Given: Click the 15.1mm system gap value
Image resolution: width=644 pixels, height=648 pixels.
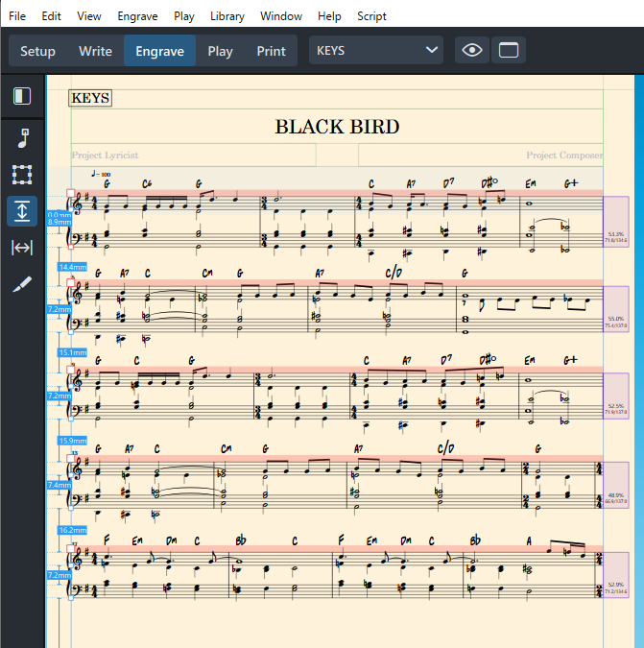Looking at the screenshot, I should 72,352.
